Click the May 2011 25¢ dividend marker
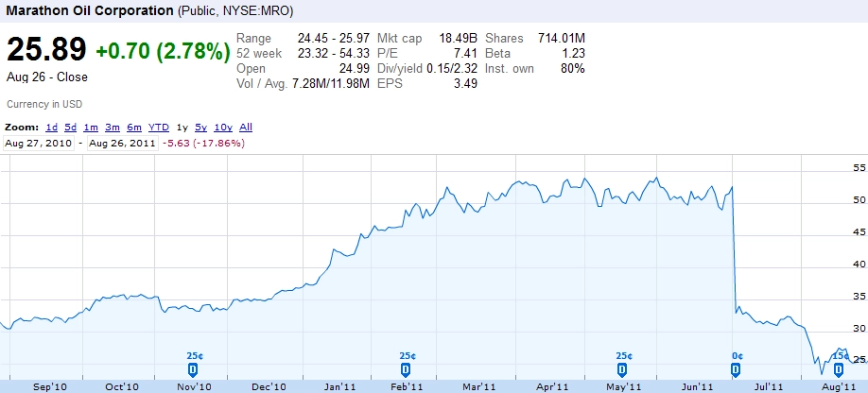 (621, 368)
